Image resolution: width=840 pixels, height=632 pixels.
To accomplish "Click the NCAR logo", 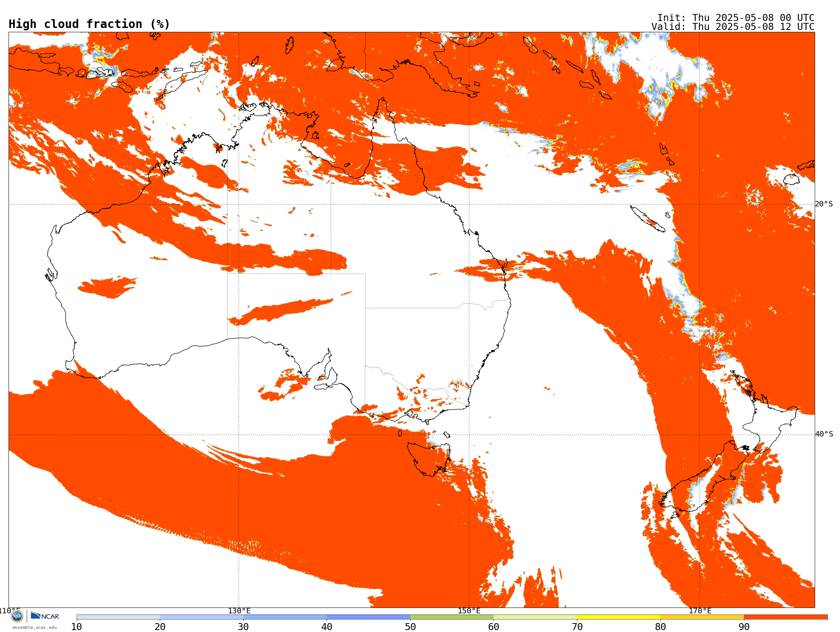I will [x=45, y=616].
